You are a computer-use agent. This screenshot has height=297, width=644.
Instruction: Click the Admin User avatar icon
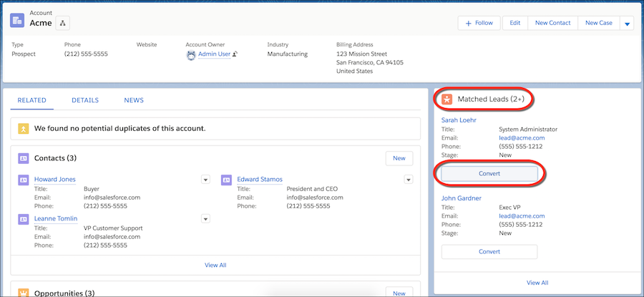click(x=191, y=55)
